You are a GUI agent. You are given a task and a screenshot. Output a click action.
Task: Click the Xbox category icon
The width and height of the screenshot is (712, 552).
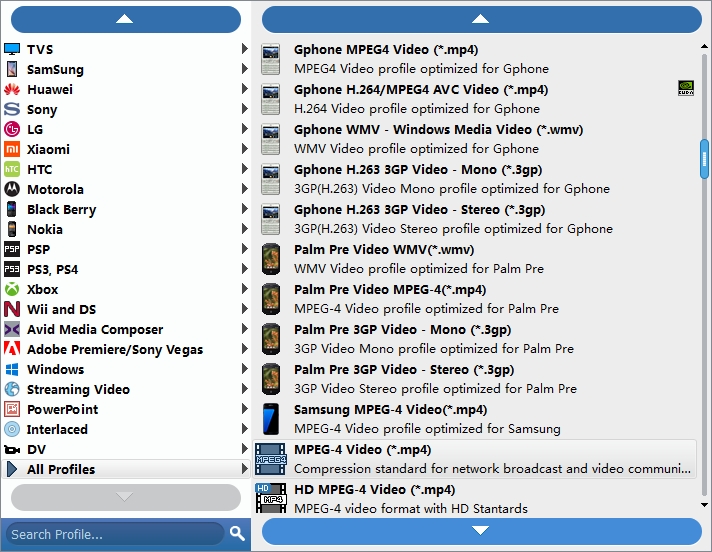(x=12, y=289)
